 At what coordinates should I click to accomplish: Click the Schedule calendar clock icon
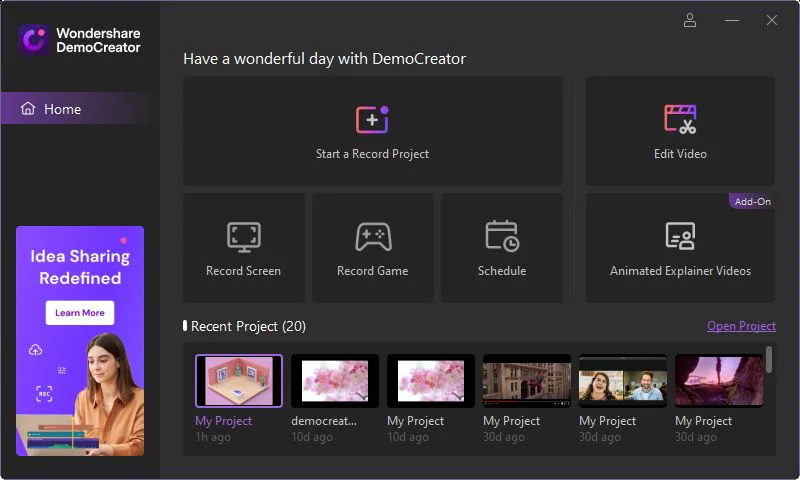pyautogui.click(x=502, y=236)
